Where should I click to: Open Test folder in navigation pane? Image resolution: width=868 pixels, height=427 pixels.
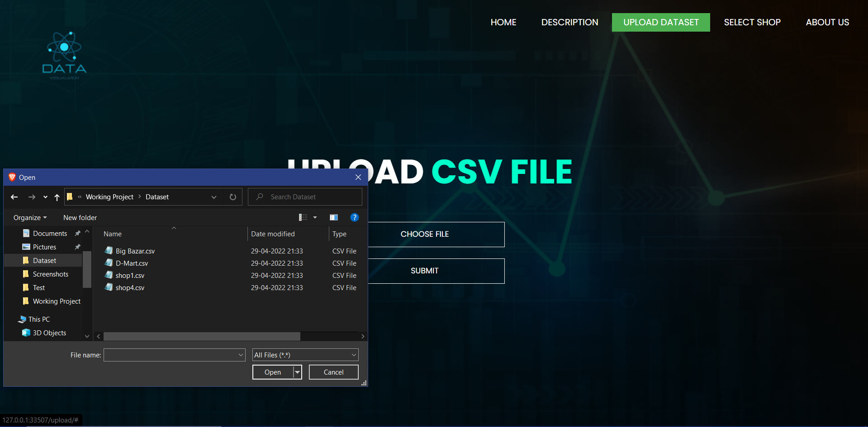tap(39, 288)
